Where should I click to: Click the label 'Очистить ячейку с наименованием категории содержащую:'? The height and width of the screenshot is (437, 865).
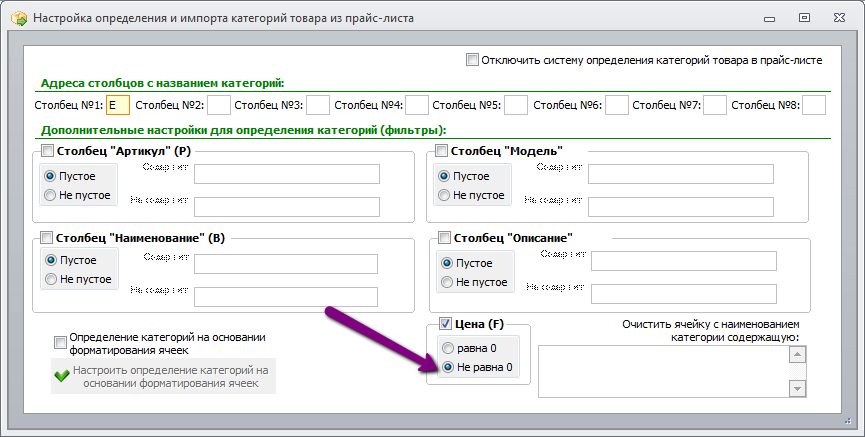click(711, 331)
